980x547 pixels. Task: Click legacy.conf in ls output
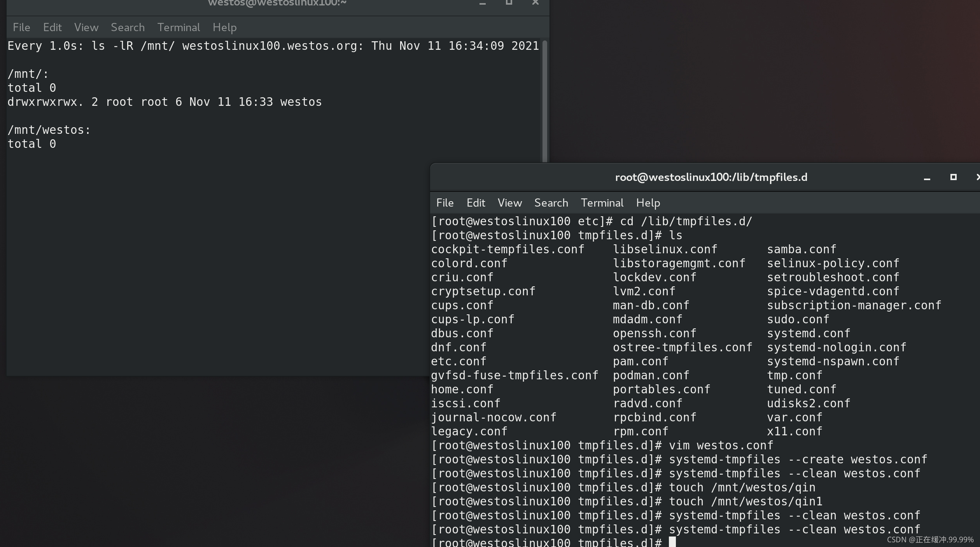click(x=469, y=431)
